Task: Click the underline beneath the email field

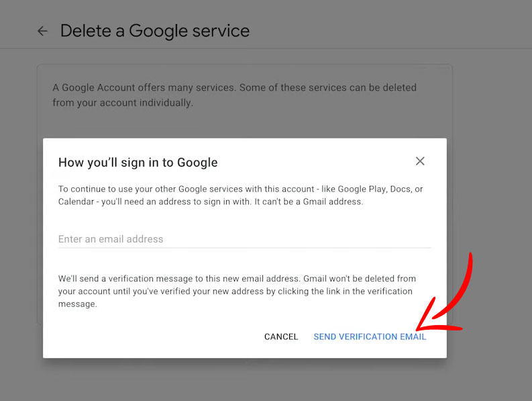Action: tap(244, 248)
